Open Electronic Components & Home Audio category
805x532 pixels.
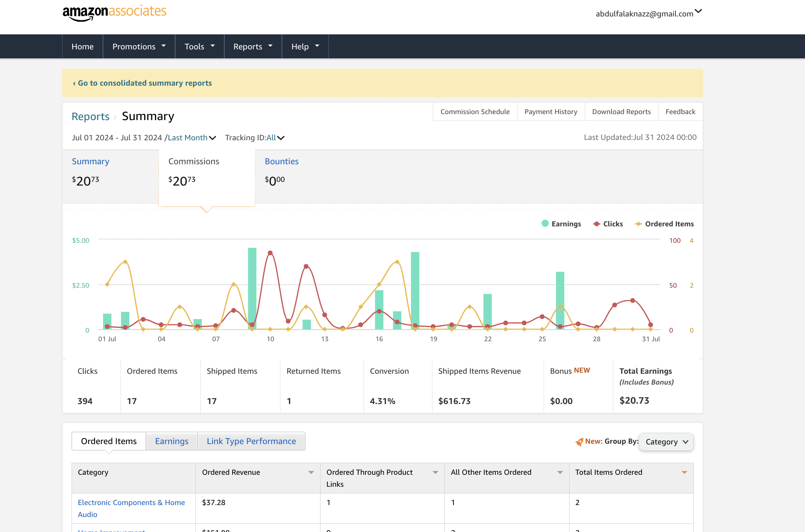point(131,508)
